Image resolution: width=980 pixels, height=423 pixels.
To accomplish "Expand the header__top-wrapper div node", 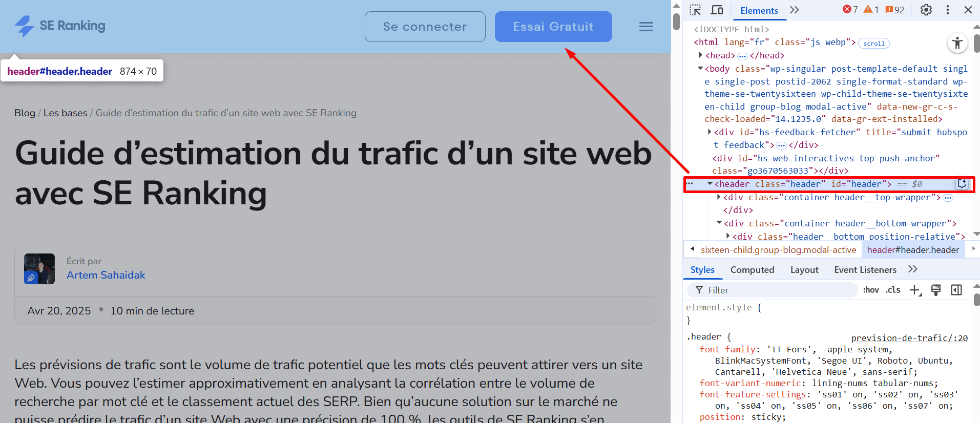I will [719, 197].
